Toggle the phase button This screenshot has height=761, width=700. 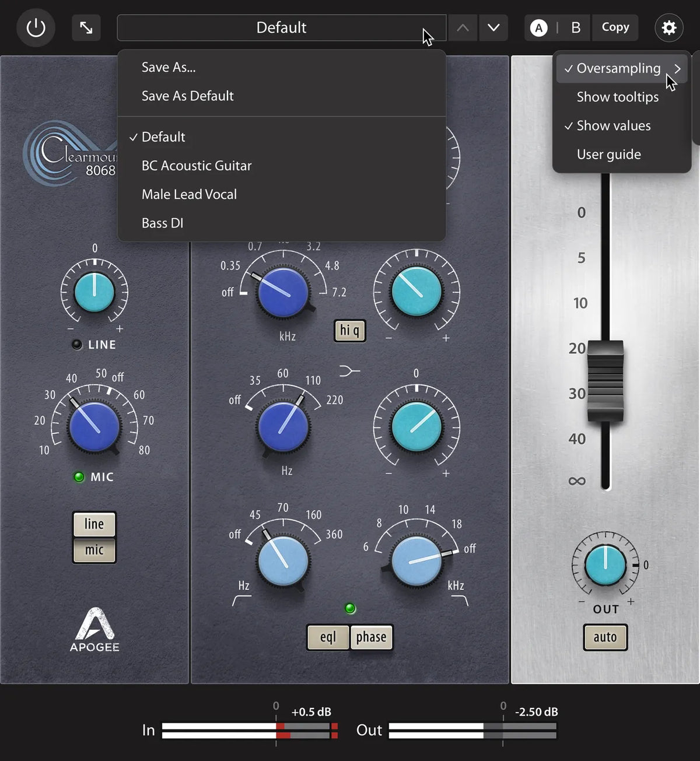(372, 637)
